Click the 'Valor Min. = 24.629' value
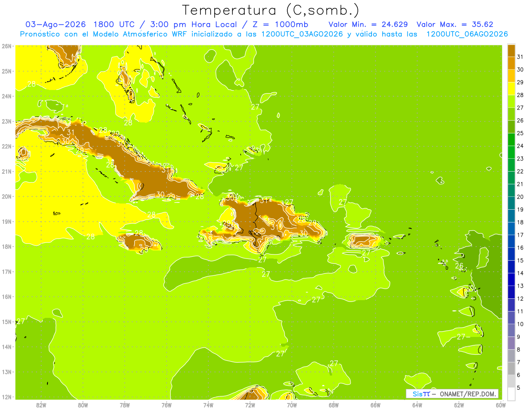The width and height of the screenshot is (532, 411). point(368,24)
